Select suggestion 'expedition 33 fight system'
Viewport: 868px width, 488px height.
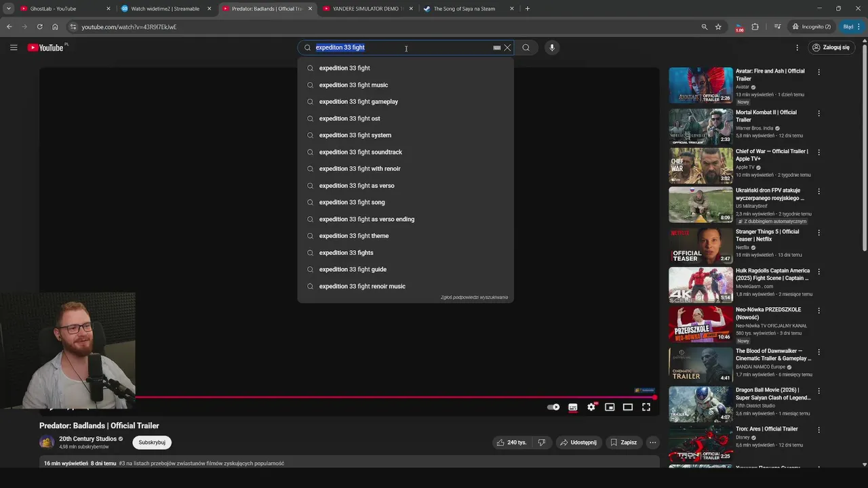click(x=406, y=135)
